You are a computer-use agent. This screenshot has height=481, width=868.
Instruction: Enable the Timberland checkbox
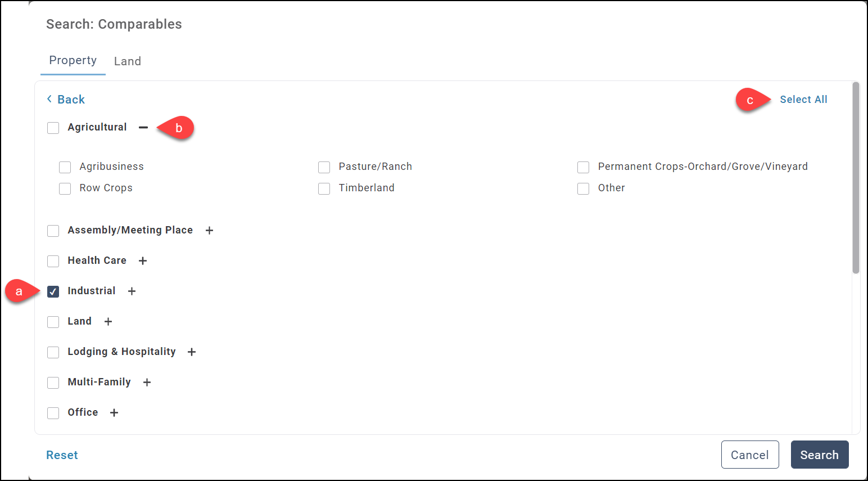click(324, 188)
